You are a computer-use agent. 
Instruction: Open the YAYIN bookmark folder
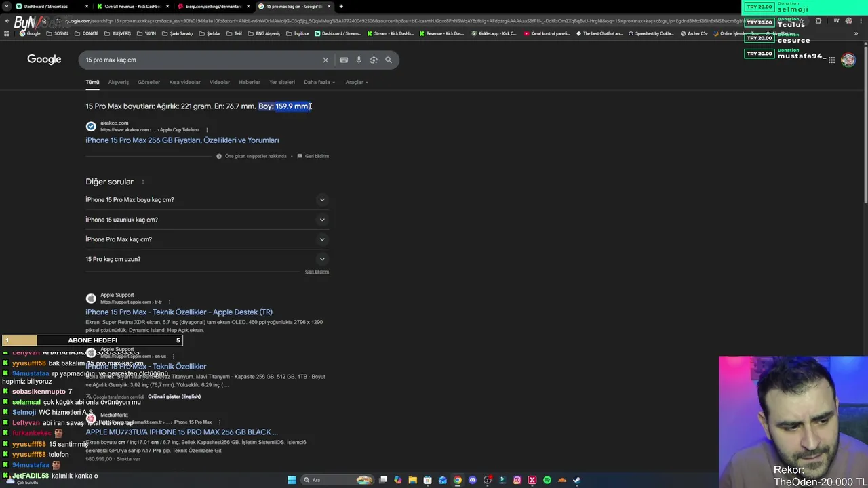[146, 33]
